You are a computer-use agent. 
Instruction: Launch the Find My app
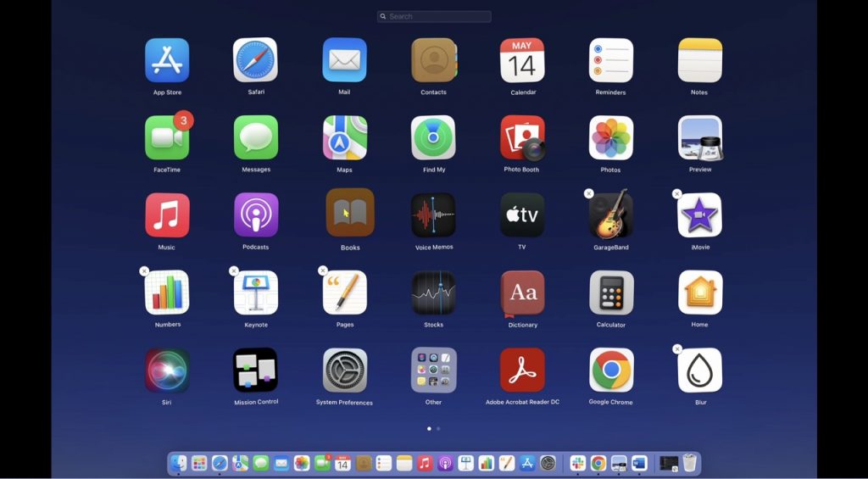point(433,137)
